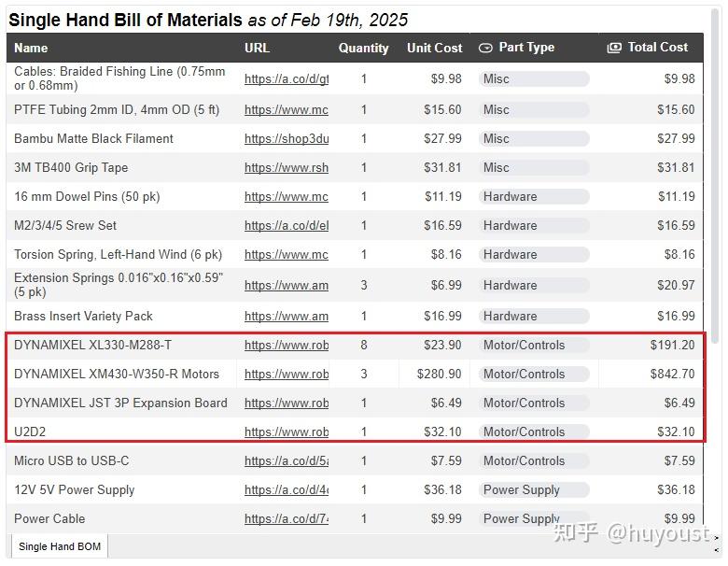The image size is (728, 566).
Task: Click the Unit Cost column header
Action: click(434, 48)
